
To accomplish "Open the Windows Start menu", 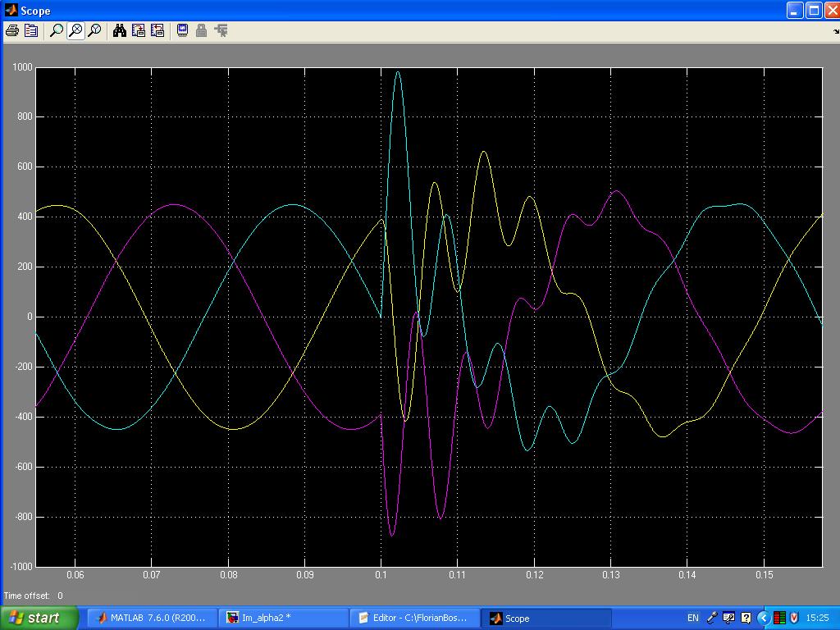I will pos(40,618).
